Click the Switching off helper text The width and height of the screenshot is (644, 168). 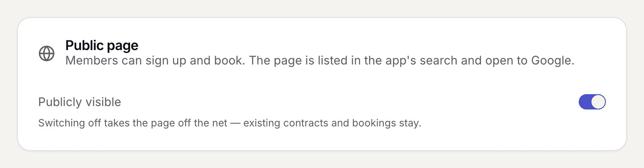[x=230, y=124]
